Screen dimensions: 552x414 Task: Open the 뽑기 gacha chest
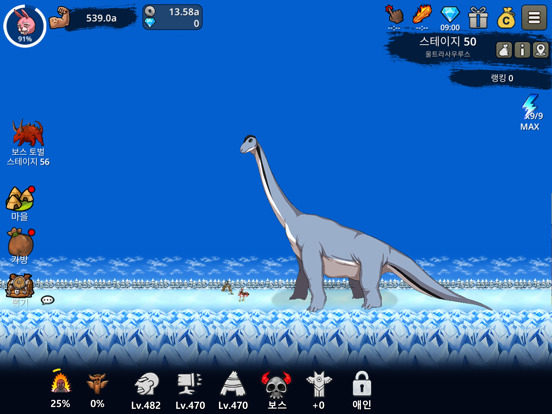19,290
